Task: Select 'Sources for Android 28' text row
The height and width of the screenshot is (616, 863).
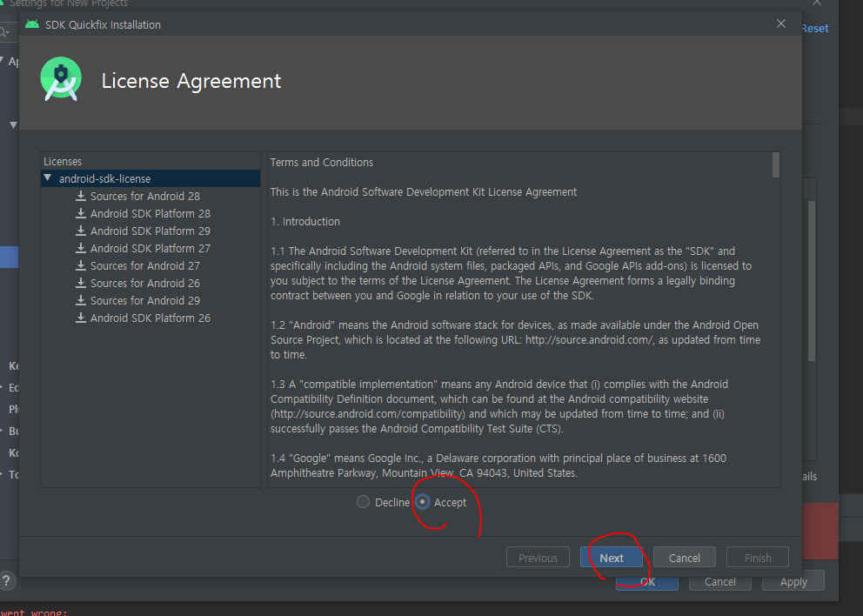Action: click(145, 196)
